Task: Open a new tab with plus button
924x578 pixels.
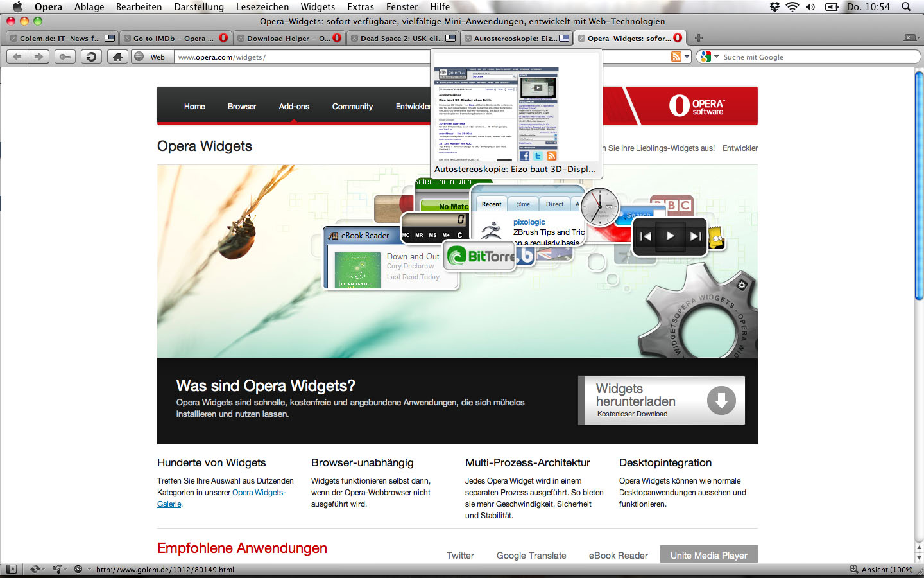Action: [699, 39]
